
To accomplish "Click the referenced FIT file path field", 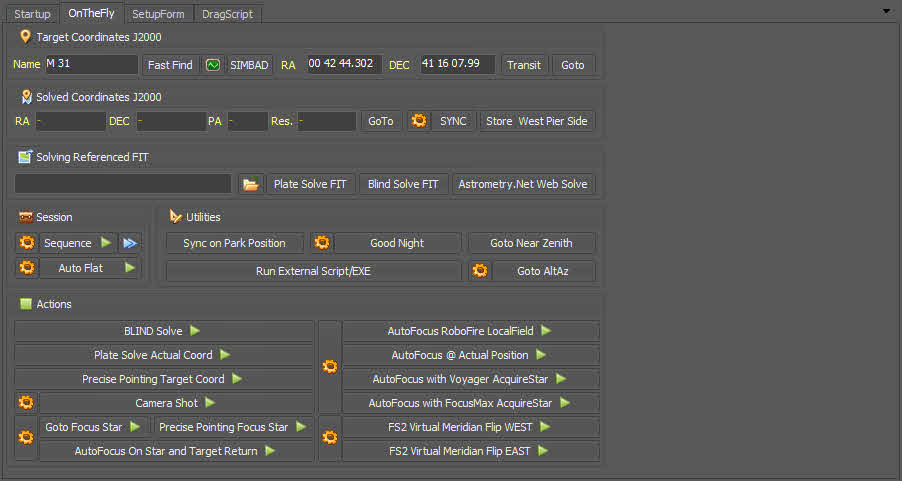I will (x=123, y=184).
